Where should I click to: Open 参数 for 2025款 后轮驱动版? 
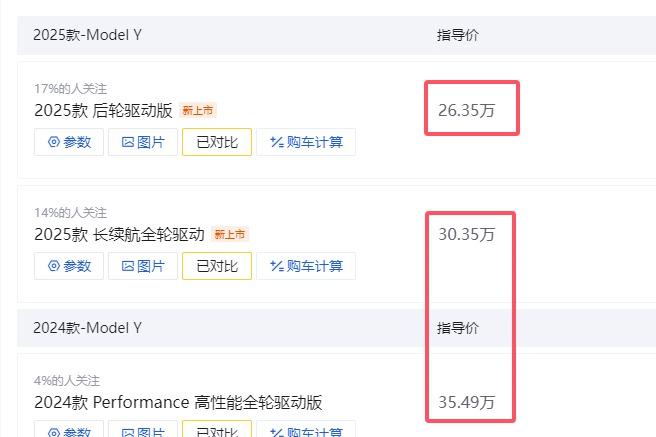point(69,142)
